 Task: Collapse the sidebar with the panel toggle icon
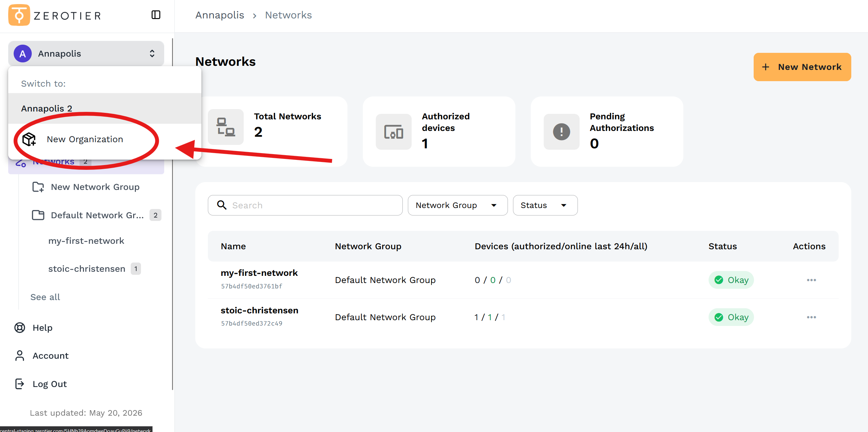click(x=156, y=15)
